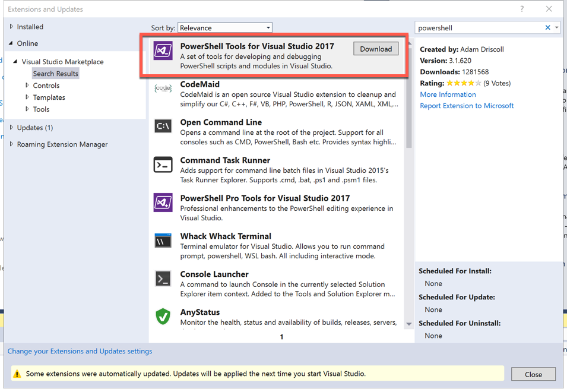Select the Controls tree item label
567x392 pixels.
pyautogui.click(x=46, y=86)
